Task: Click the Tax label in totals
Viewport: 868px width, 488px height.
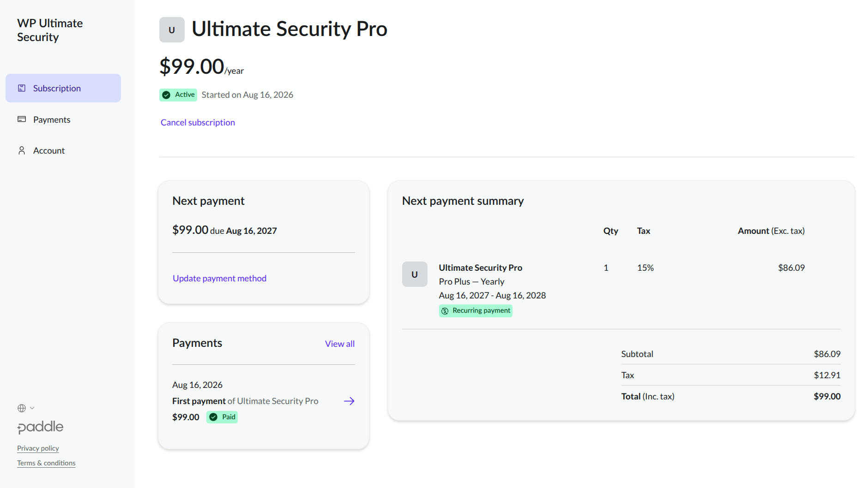Action: pyautogui.click(x=627, y=375)
